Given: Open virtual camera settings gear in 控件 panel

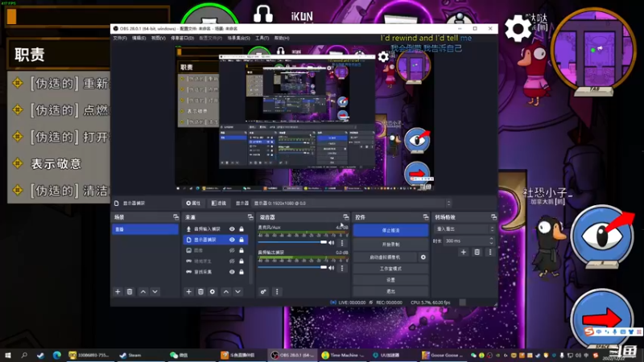Looking at the screenshot, I should coord(423,257).
